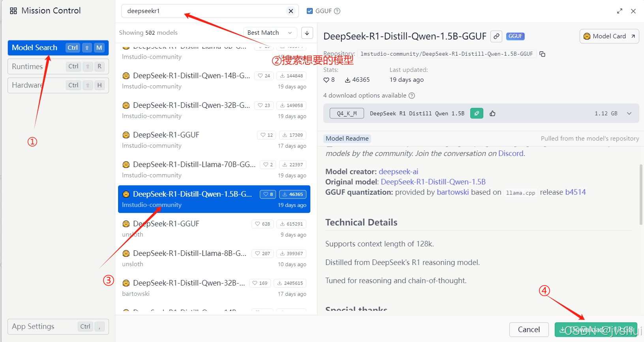Click the green link badge in download row
644x342 pixels.
pyautogui.click(x=477, y=113)
